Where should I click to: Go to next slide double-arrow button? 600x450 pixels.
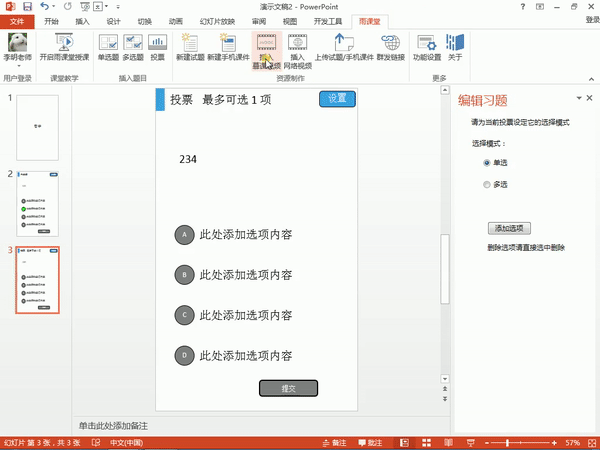pyautogui.click(x=445, y=399)
